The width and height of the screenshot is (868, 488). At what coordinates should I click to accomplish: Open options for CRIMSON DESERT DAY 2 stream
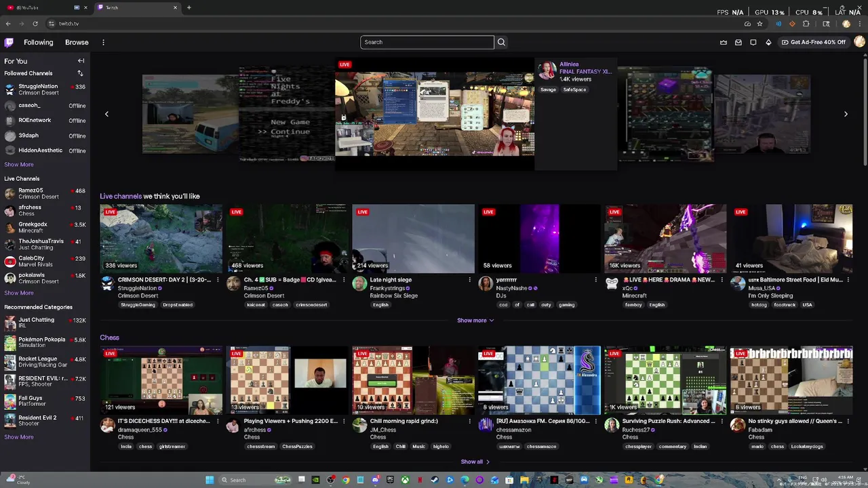pyautogui.click(x=218, y=280)
